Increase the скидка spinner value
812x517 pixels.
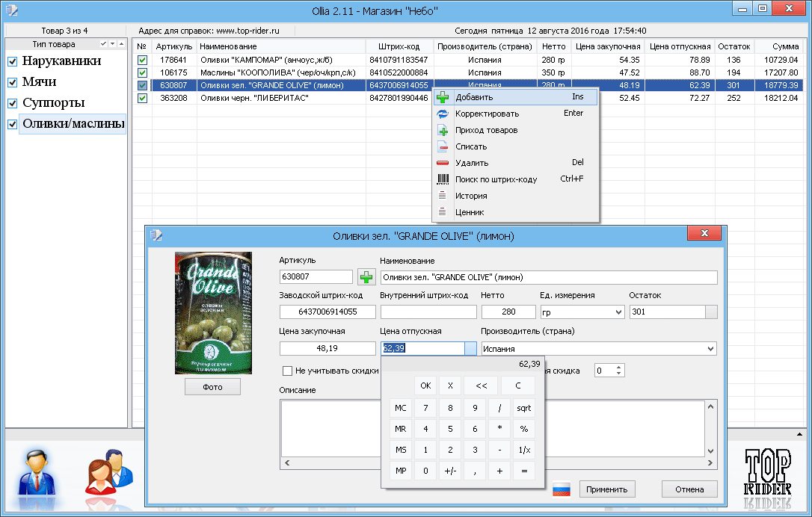click(x=618, y=367)
